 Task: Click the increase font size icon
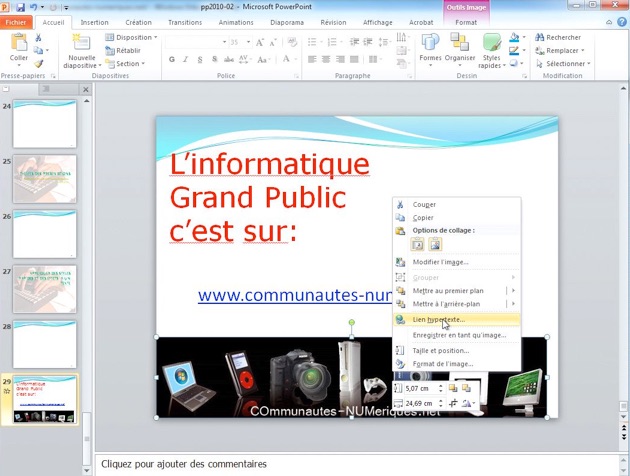click(260, 42)
